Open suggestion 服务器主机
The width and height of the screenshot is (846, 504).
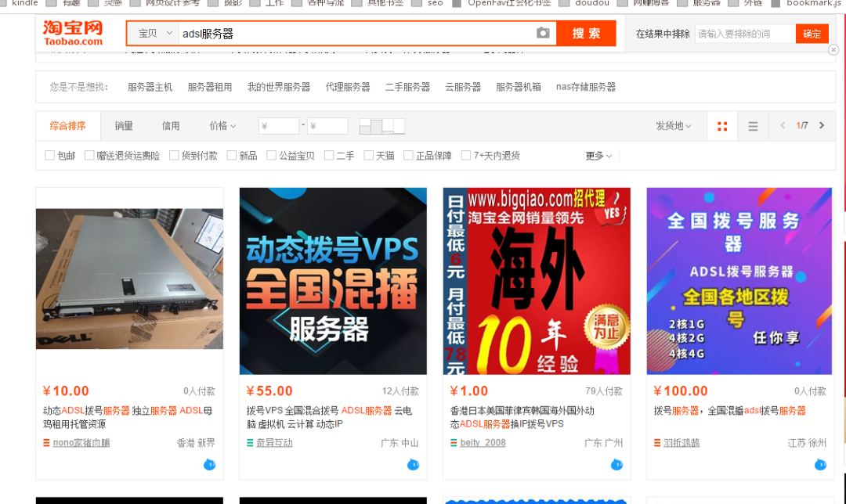click(x=150, y=87)
